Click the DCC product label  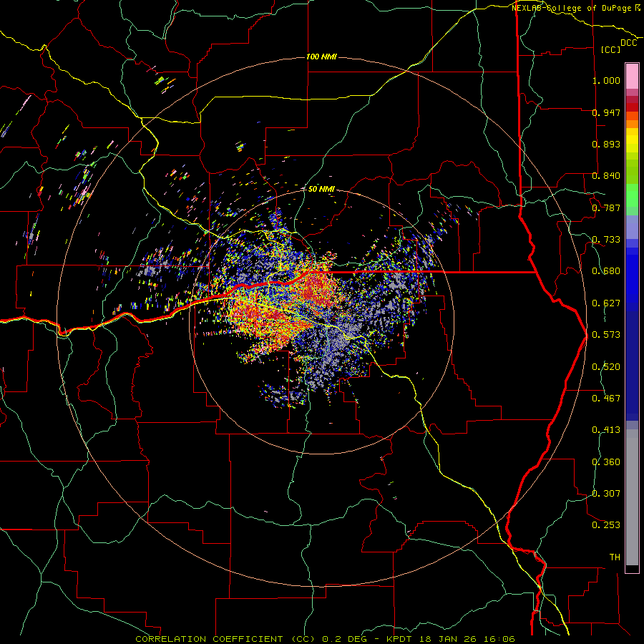pos(629,43)
